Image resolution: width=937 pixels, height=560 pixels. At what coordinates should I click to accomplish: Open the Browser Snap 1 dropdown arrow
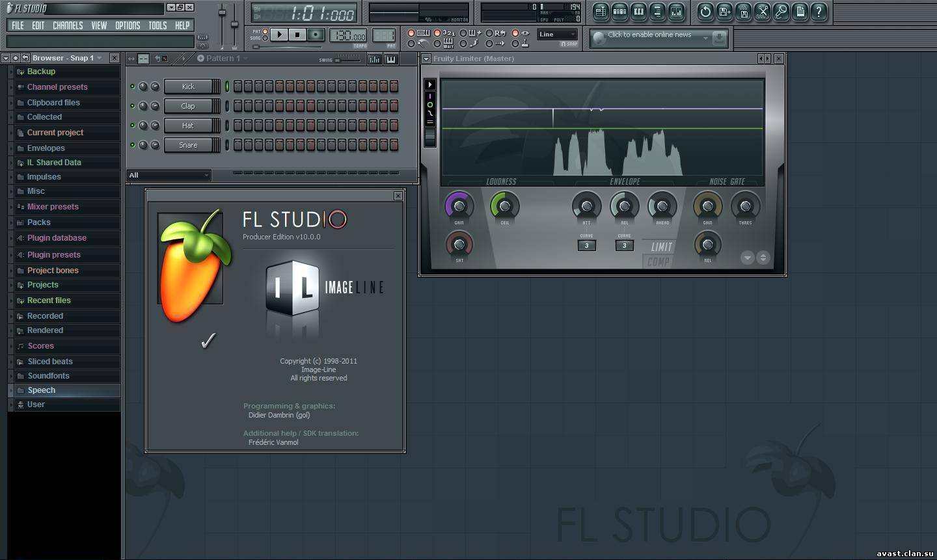pyautogui.click(x=100, y=58)
